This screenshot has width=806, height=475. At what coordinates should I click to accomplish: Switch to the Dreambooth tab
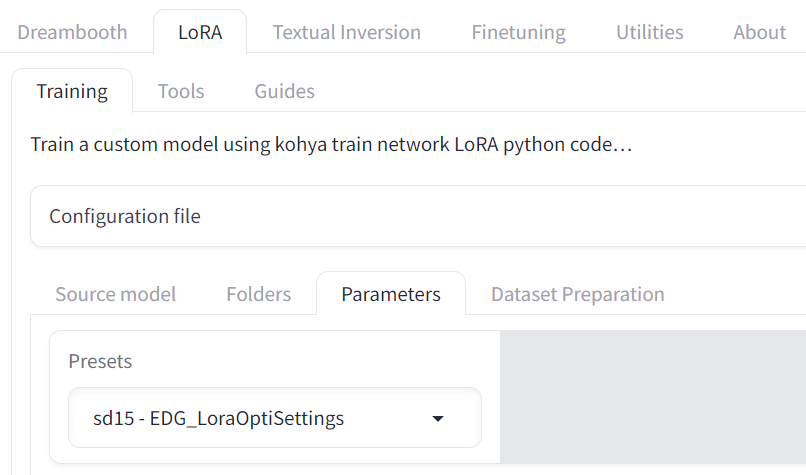72,32
